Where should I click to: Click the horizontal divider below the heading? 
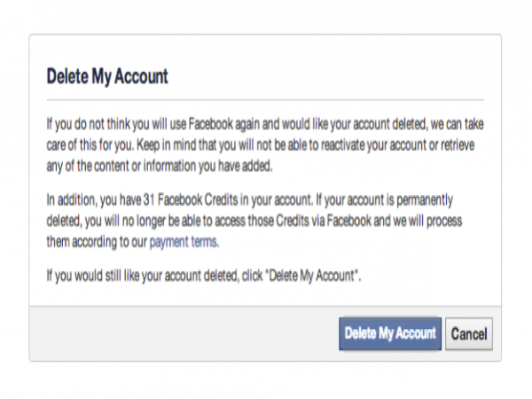(x=265, y=98)
